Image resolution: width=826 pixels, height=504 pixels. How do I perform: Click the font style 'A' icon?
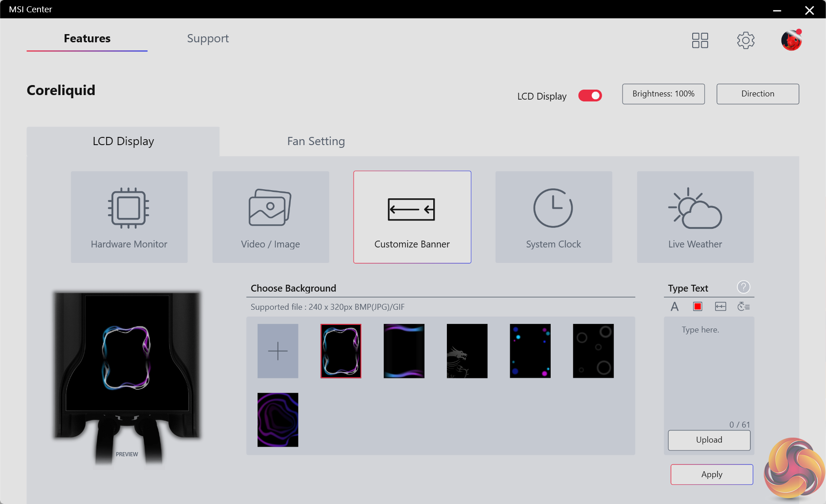674,307
